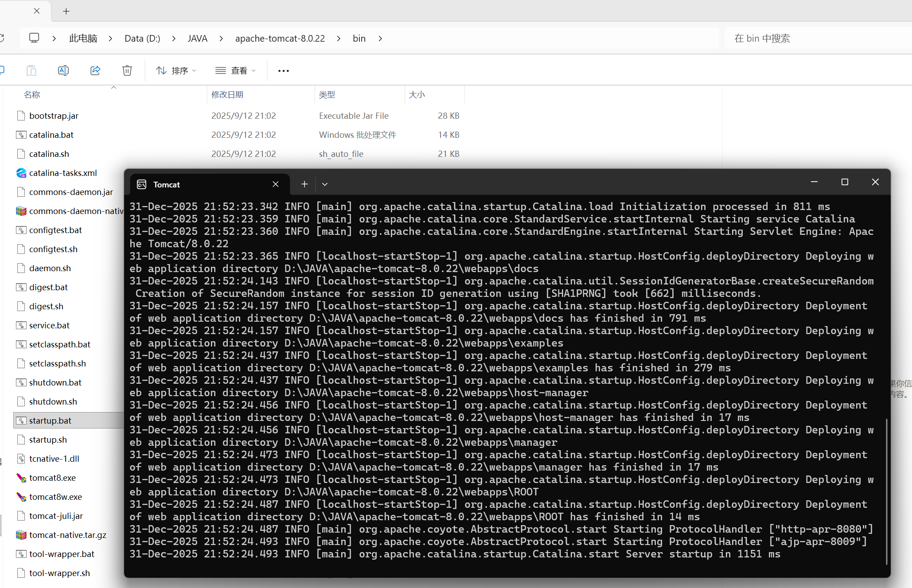Image resolution: width=912 pixels, height=588 pixels.
Task: Open the 查看 view dropdown
Action: click(235, 70)
